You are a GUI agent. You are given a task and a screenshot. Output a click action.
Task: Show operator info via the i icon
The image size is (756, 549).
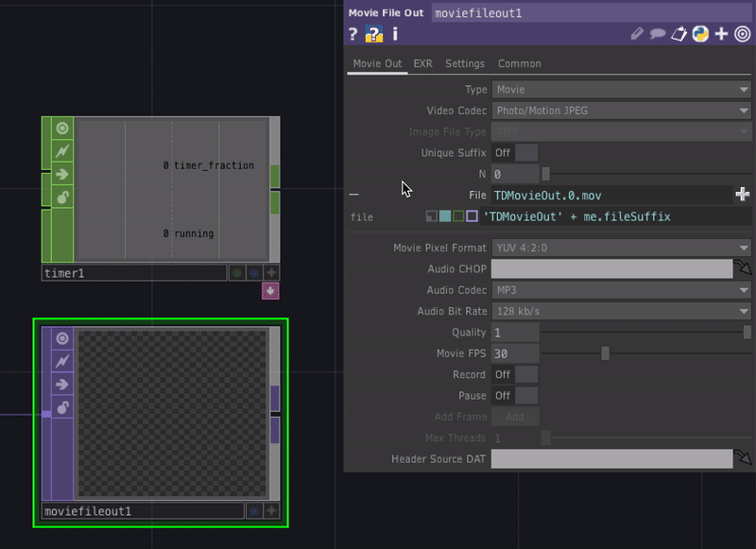click(x=395, y=34)
